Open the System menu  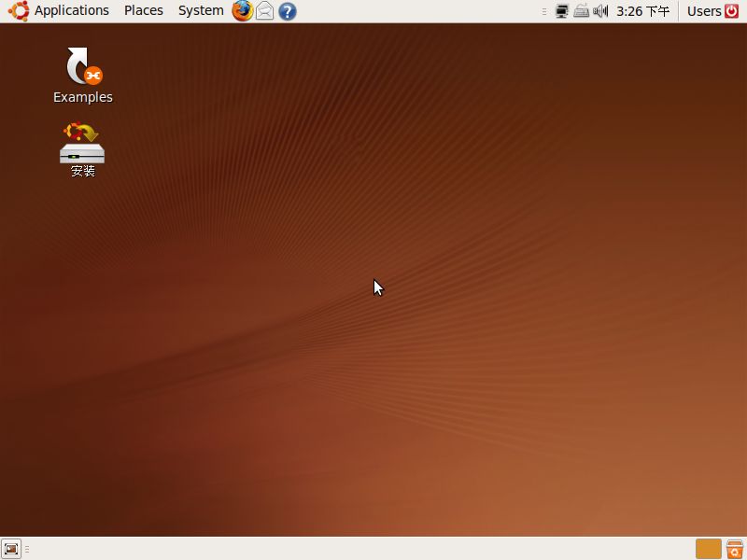pyautogui.click(x=200, y=10)
